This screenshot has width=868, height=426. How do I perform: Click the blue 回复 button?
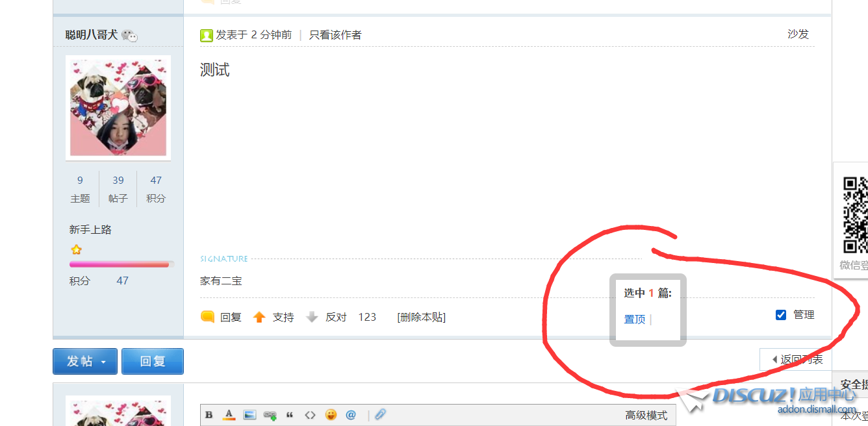pyautogui.click(x=153, y=362)
